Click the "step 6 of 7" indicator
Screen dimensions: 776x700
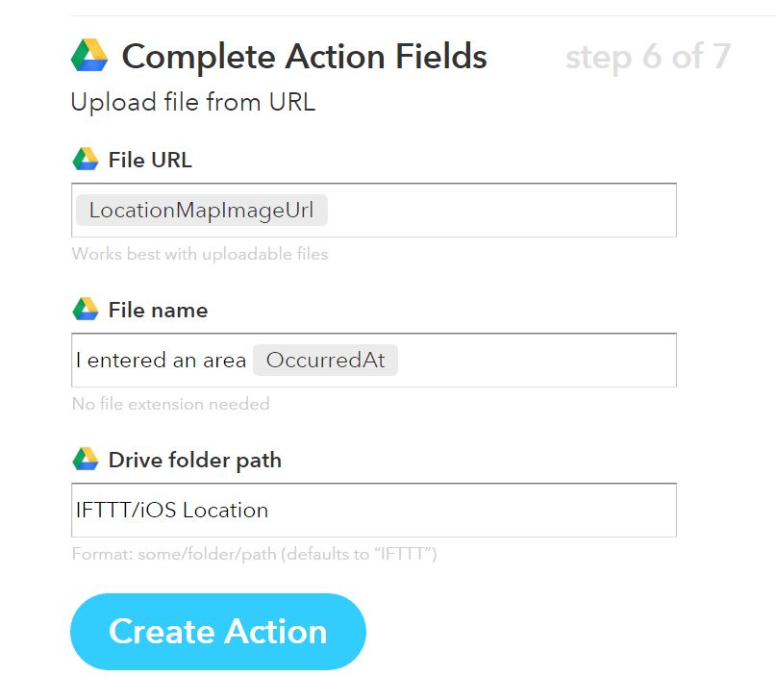[x=647, y=57]
